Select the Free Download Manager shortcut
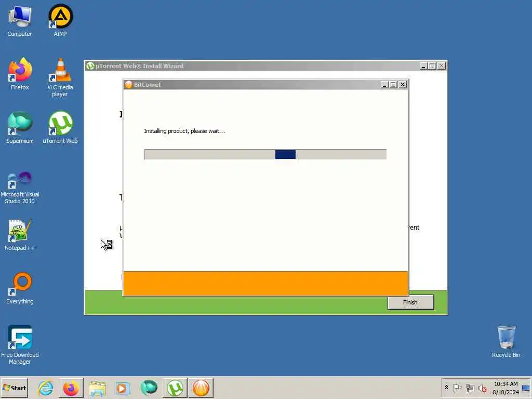The image size is (532, 399). click(20, 345)
